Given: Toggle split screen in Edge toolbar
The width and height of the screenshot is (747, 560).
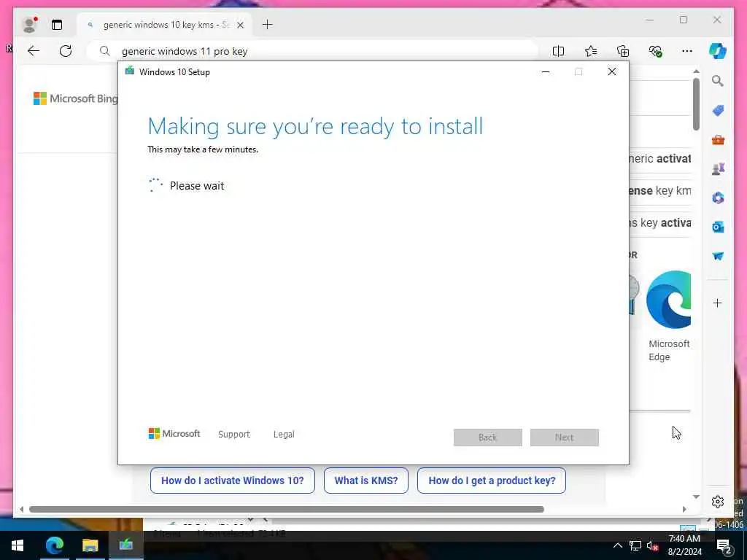Looking at the screenshot, I should pyautogui.click(x=558, y=51).
